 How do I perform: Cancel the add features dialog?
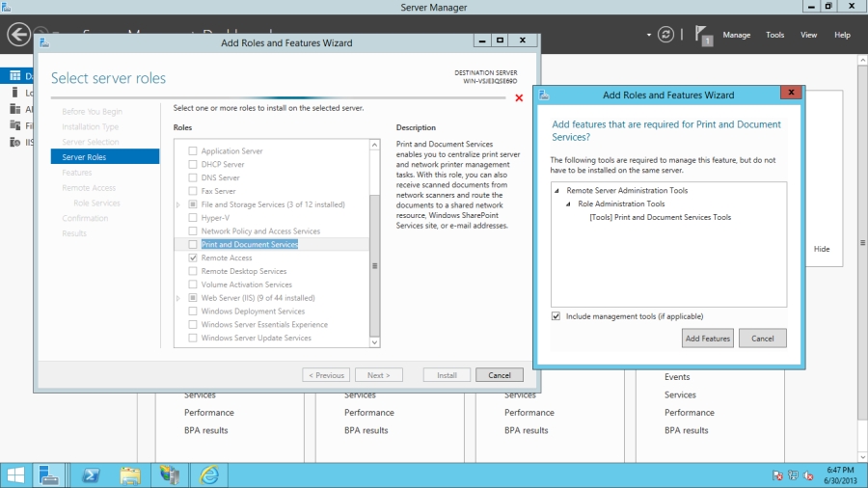762,339
